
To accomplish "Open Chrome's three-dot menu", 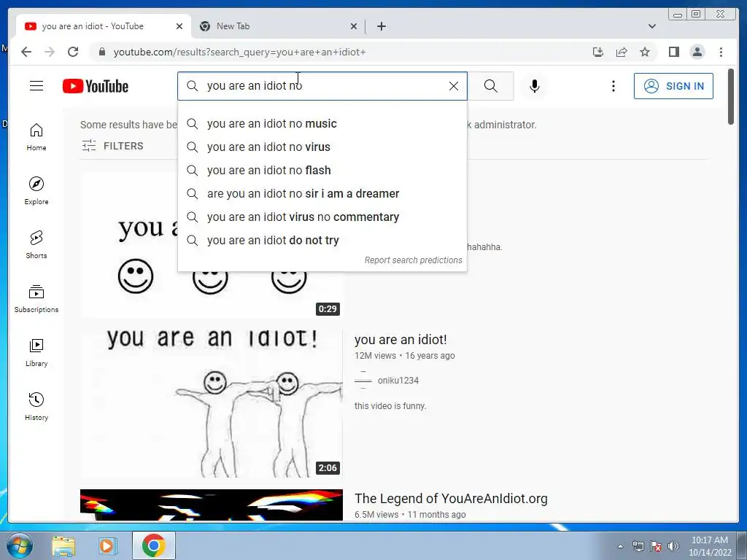I will coord(721,52).
